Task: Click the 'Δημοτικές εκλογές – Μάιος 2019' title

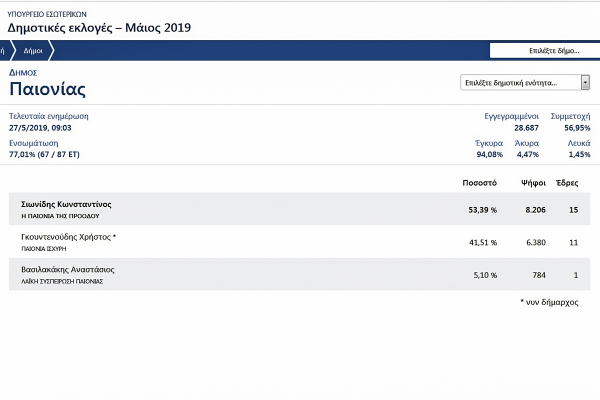Action: pyautogui.click(x=98, y=27)
